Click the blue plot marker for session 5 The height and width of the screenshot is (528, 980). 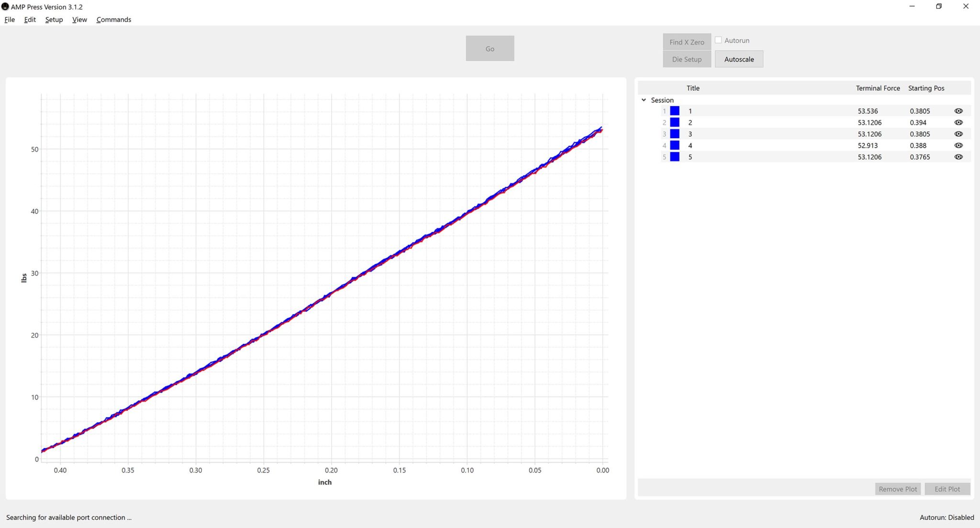(675, 157)
